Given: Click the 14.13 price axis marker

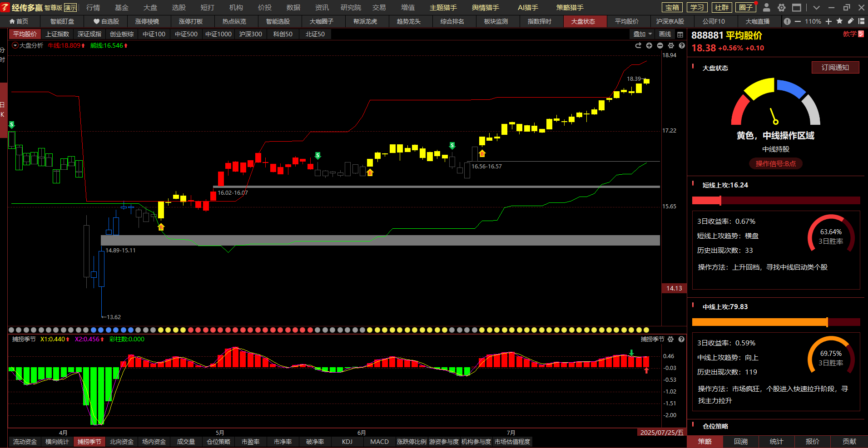Looking at the screenshot, I should click(x=675, y=288).
